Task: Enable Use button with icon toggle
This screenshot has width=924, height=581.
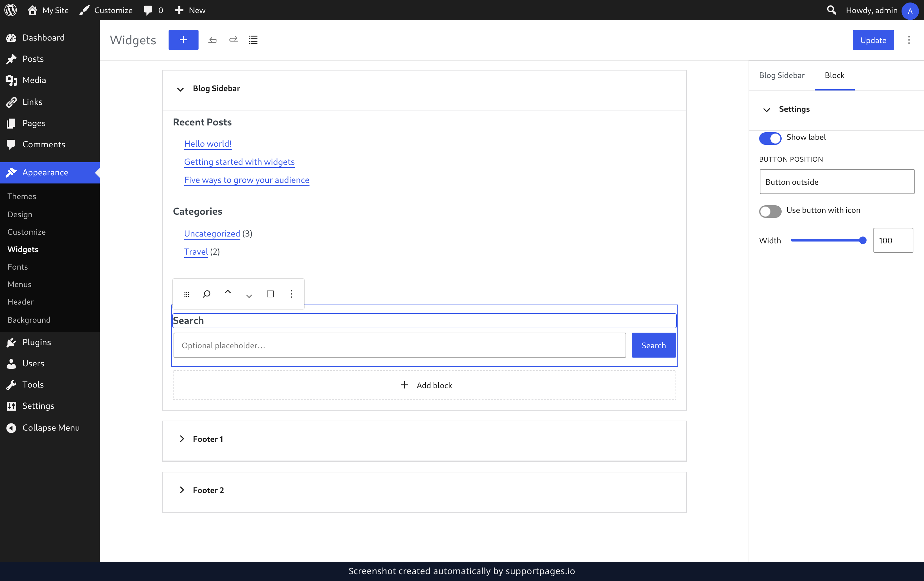Action: coord(770,211)
